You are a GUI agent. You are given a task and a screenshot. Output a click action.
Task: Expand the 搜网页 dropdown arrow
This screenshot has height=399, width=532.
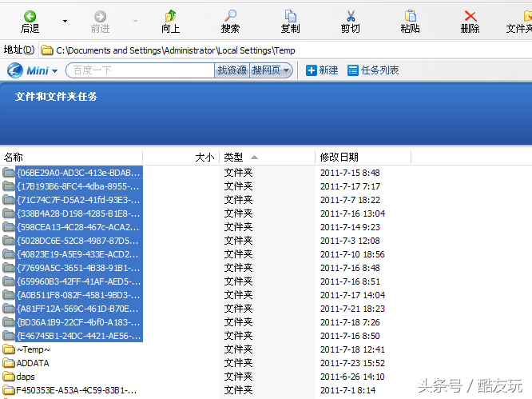pyautogui.click(x=287, y=70)
